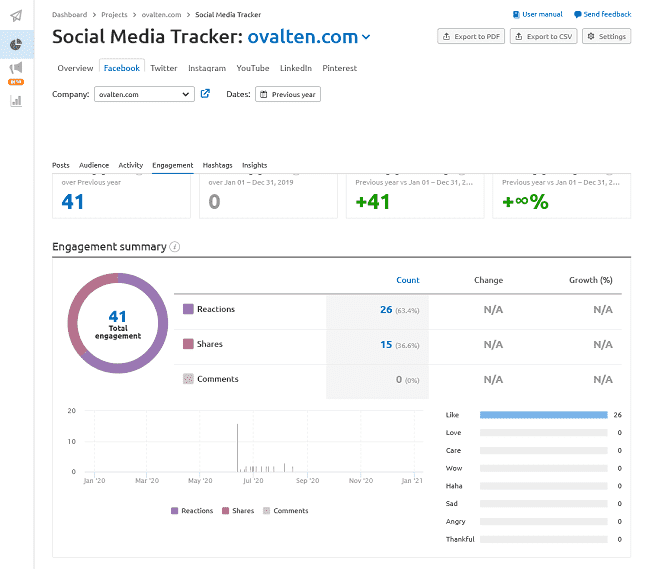
Task: Click Export to PDF button
Action: pyautogui.click(x=471, y=36)
